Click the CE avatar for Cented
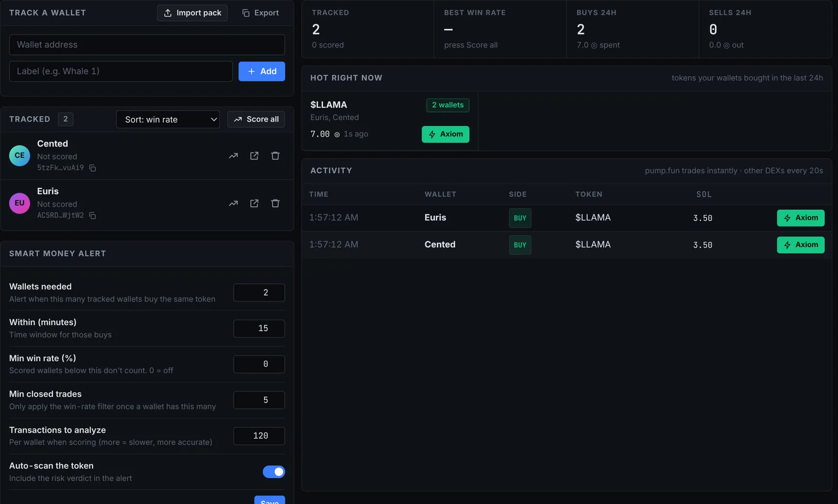This screenshot has height=504, width=838. (x=19, y=155)
